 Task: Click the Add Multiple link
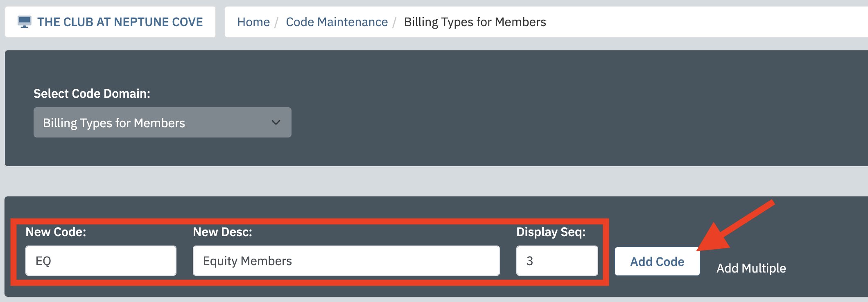pyautogui.click(x=751, y=268)
